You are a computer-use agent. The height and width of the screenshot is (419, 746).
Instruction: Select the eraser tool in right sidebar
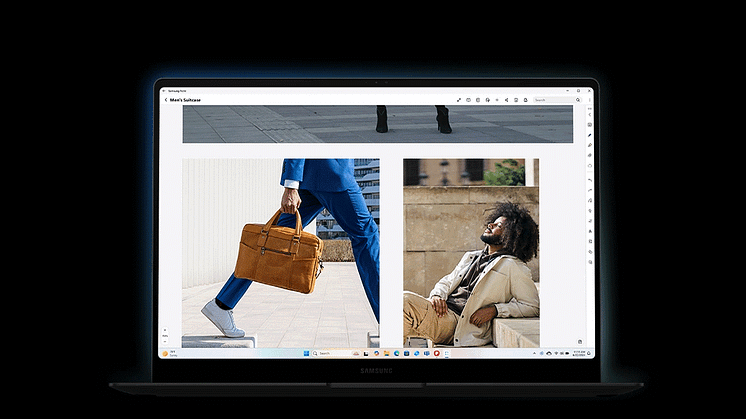[590, 156]
